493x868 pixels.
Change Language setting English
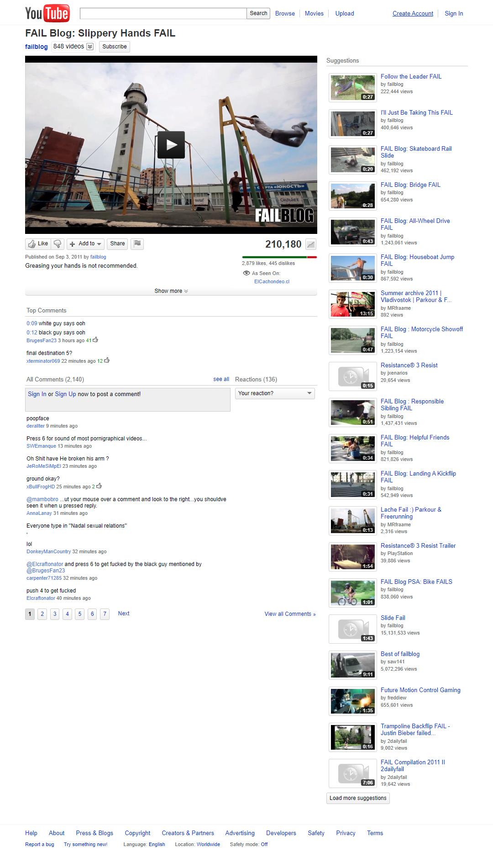157,844
